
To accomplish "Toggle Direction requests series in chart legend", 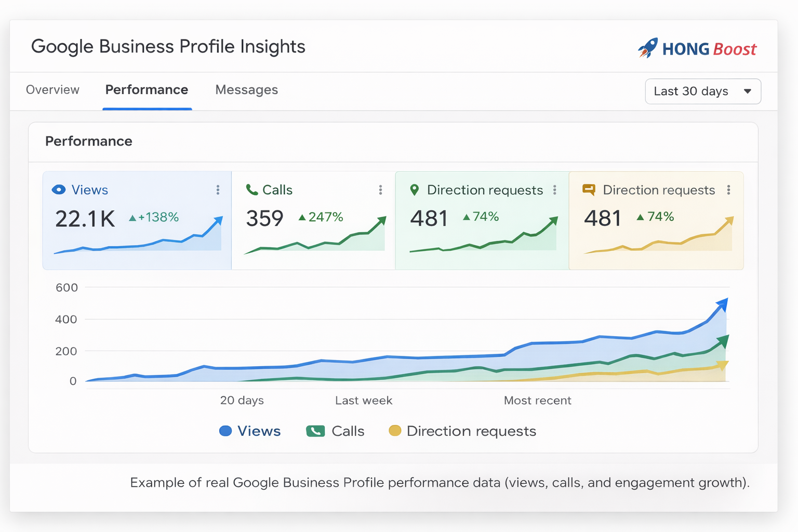I will (x=462, y=431).
